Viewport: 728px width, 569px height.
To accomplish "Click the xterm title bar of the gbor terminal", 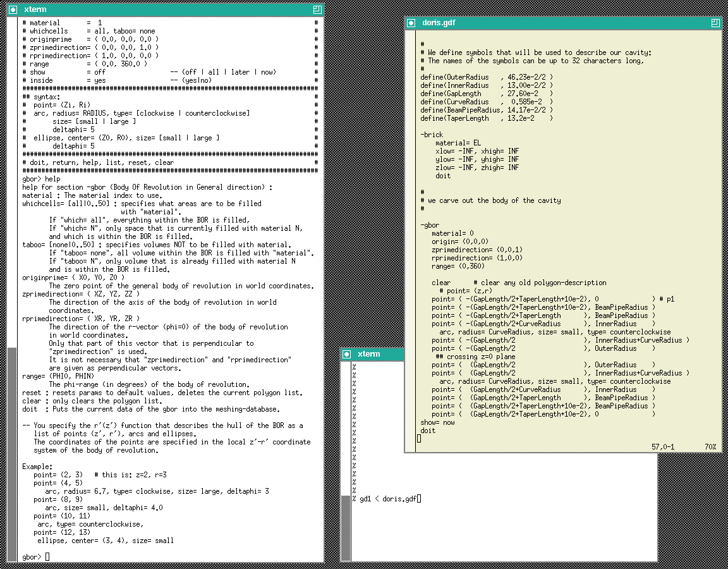I will tap(166, 9).
